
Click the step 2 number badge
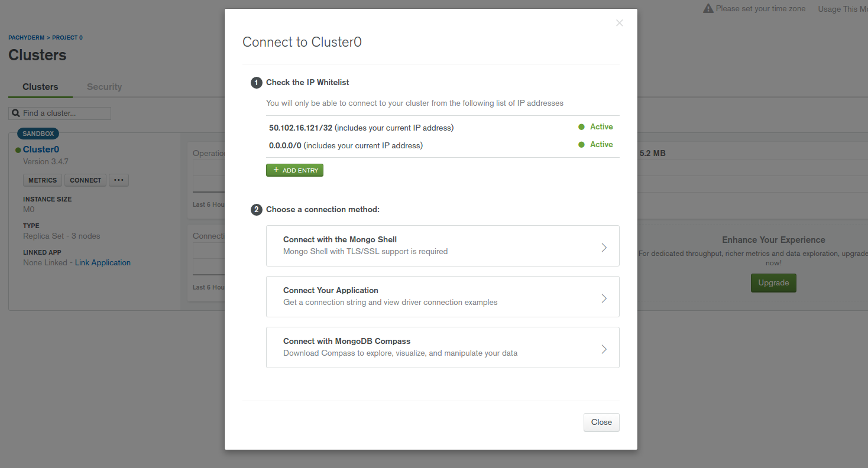click(256, 210)
